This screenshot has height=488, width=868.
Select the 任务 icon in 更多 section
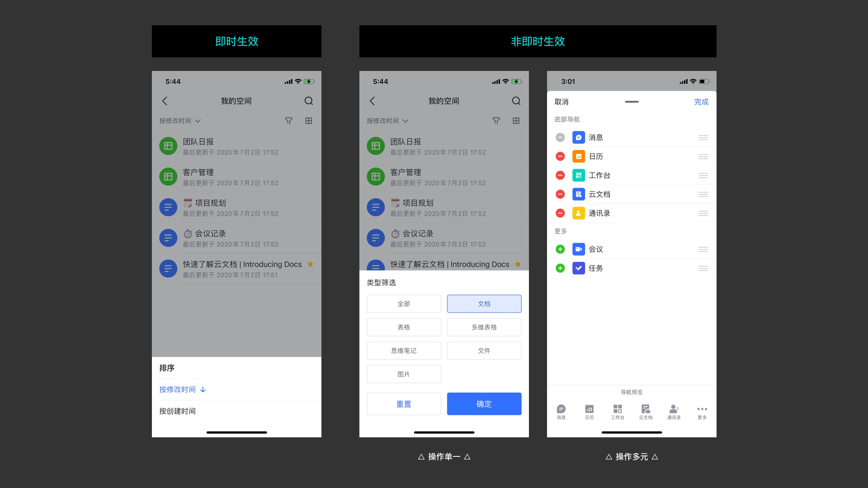point(577,268)
